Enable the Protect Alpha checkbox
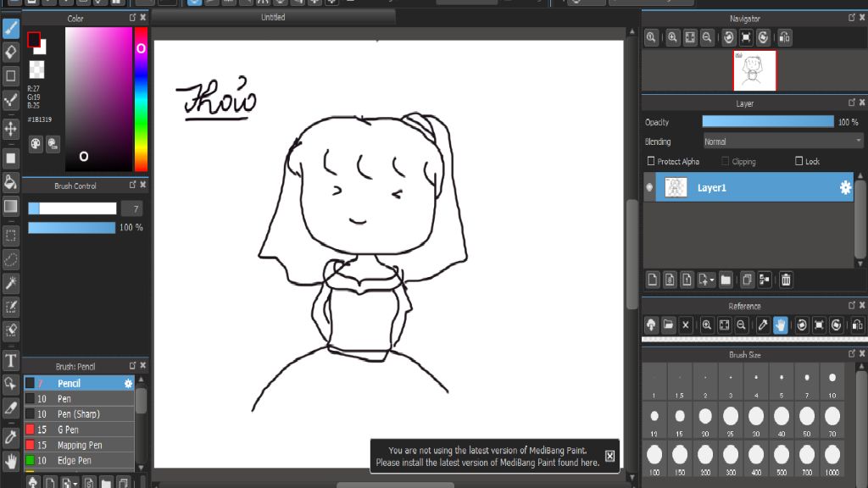This screenshot has width=868, height=488. pyautogui.click(x=651, y=161)
